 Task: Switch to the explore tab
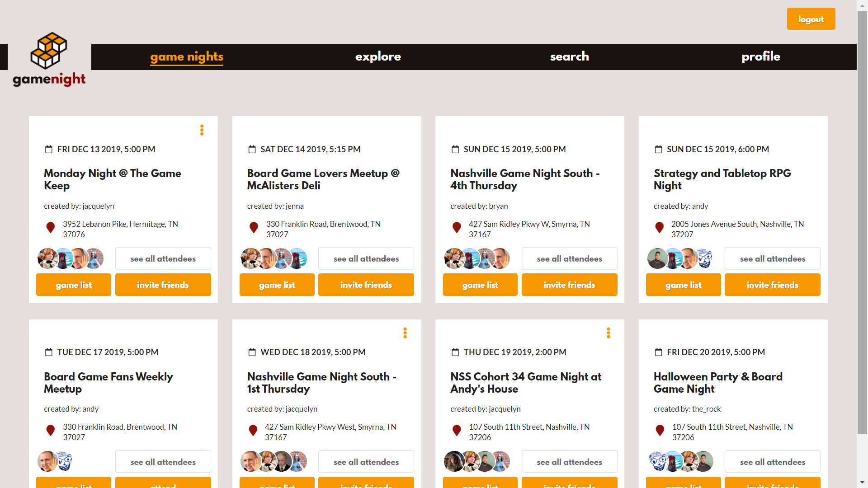click(x=378, y=56)
